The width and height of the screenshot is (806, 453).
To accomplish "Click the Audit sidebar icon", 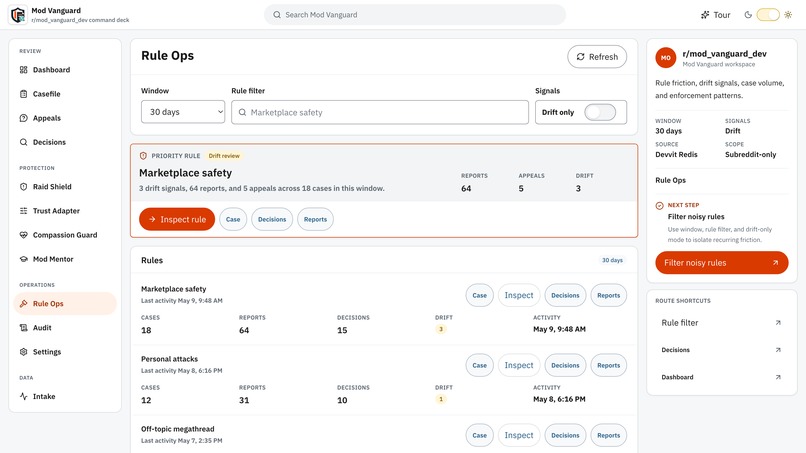I will pyautogui.click(x=24, y=328).
